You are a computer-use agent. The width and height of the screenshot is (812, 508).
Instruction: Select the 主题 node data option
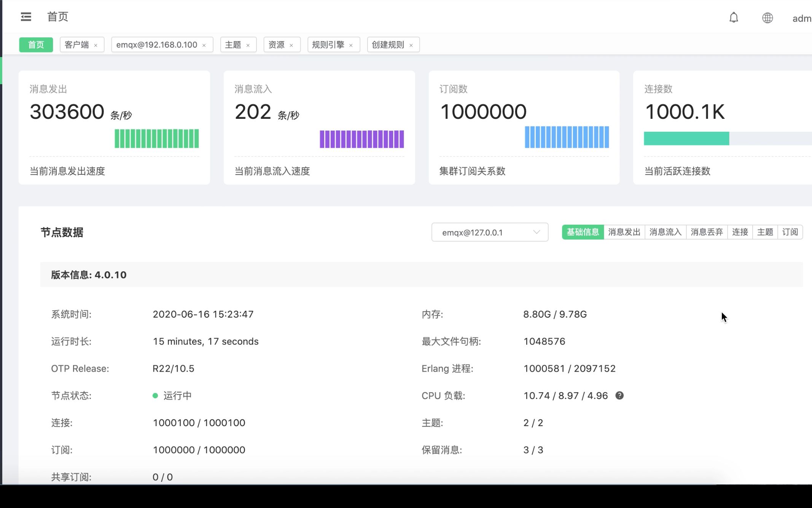coord(765,232)
